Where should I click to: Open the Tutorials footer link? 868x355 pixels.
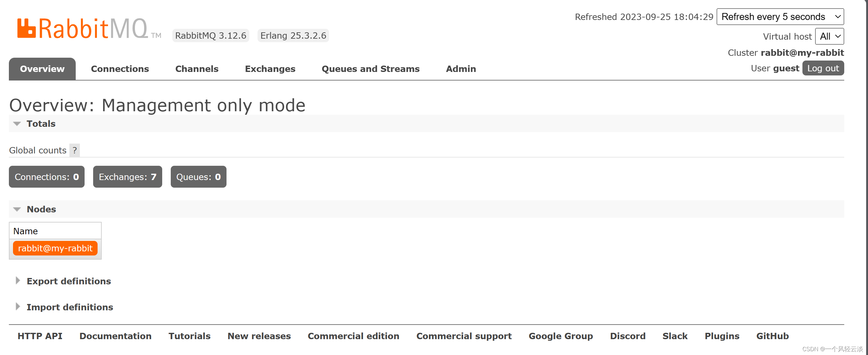pos(189,336)
